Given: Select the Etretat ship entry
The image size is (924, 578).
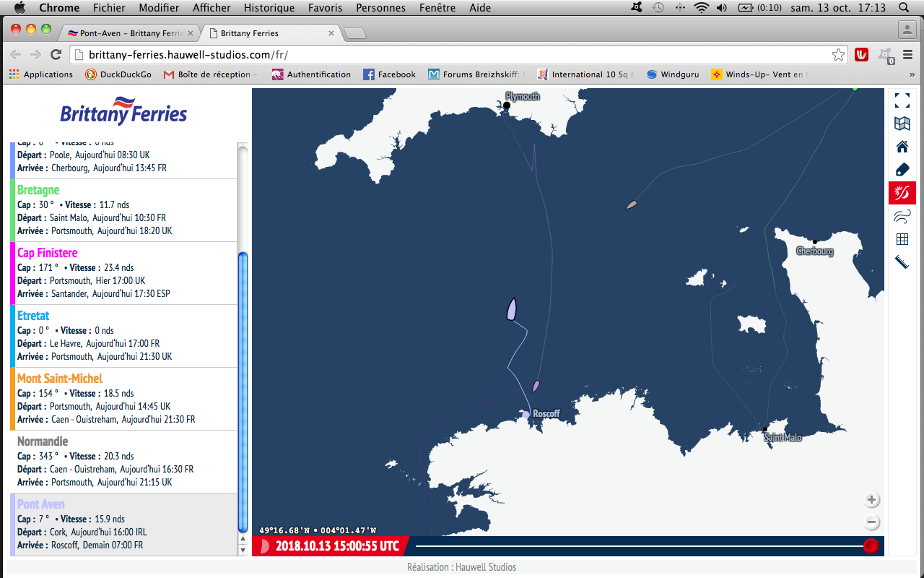Looking at the screenshot, I should (x=123, y=336).
